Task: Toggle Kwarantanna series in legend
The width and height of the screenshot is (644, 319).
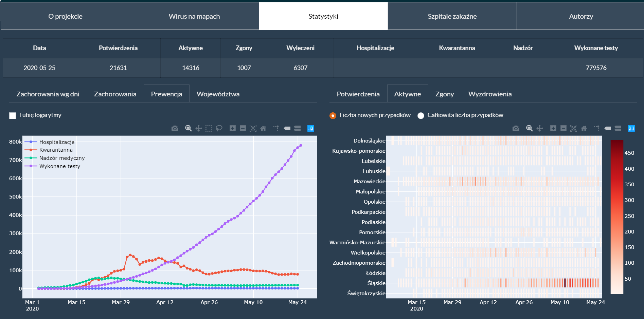Action: [x=49, y=150]
